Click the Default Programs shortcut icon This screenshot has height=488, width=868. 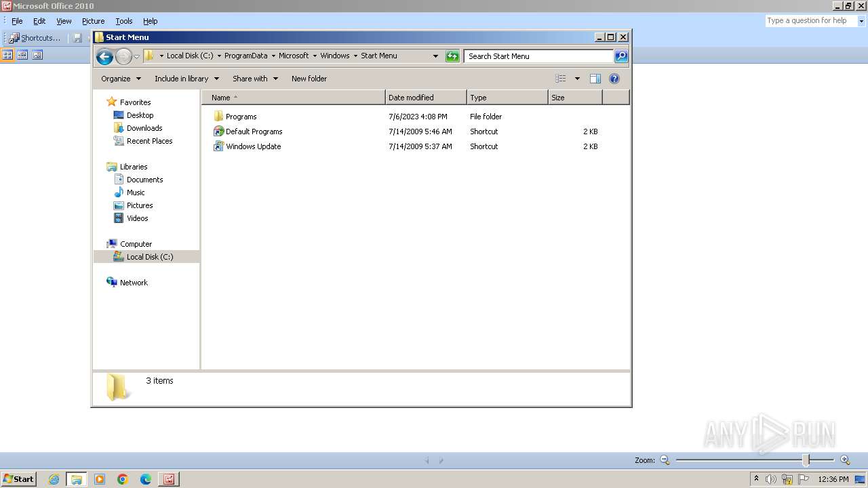coord(218,131)
